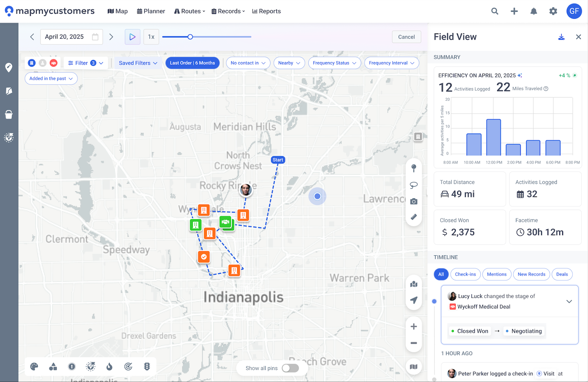Click the exclamation alert tool icon

click(x=72, y=367)
